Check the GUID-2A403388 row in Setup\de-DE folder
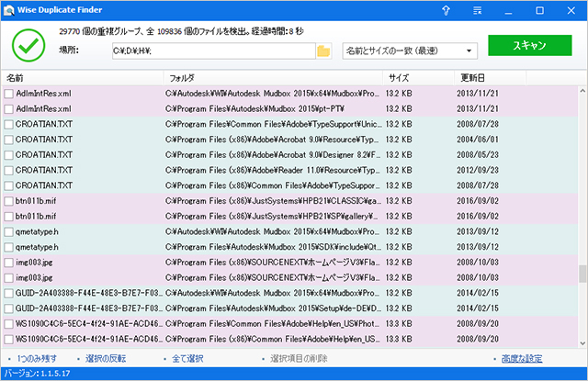The width and height of the screenshot is (588, 381). pyautogui.click(x=8, y=308)
